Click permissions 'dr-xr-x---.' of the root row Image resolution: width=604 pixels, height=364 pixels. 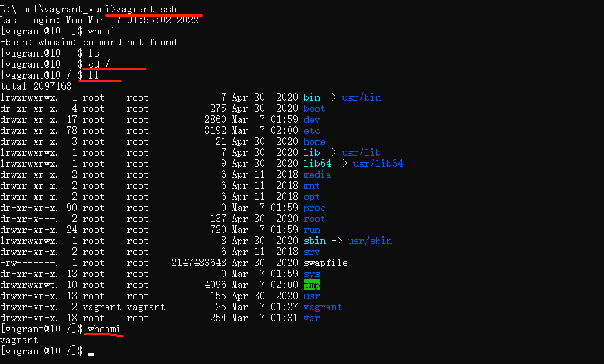pos(29,219)
